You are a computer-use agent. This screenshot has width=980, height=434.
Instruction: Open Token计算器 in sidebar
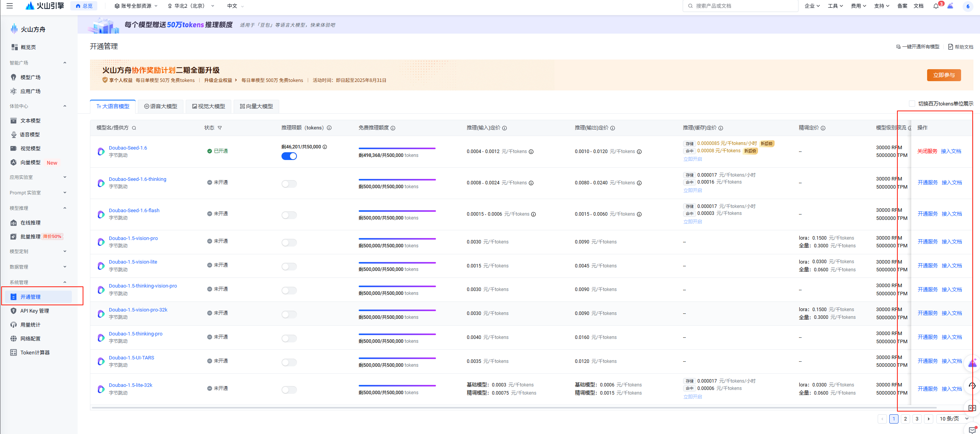tap(35, 352)
